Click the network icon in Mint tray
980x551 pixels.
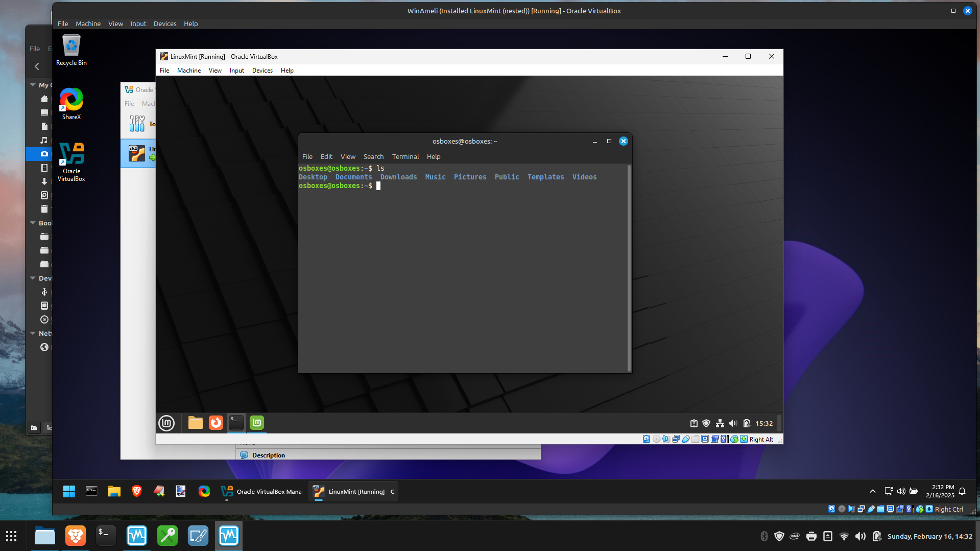click(720, 423)
